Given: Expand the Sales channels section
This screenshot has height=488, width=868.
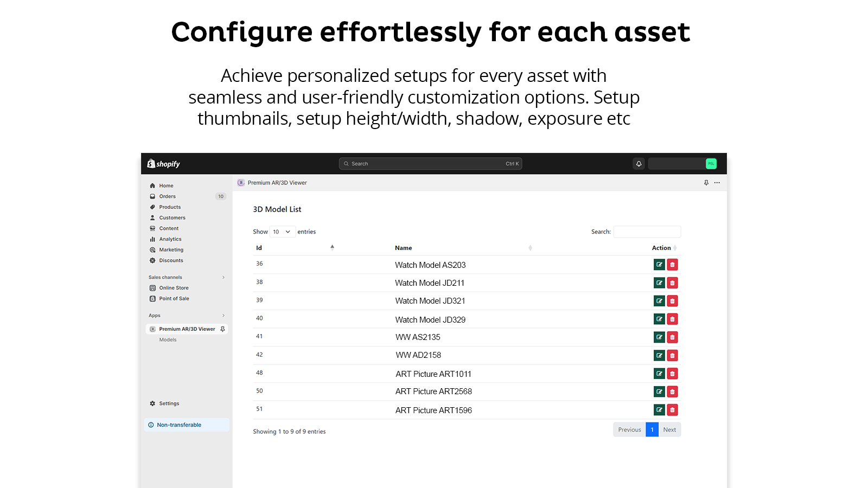Looking at the screenshot, I should point(223,278).
